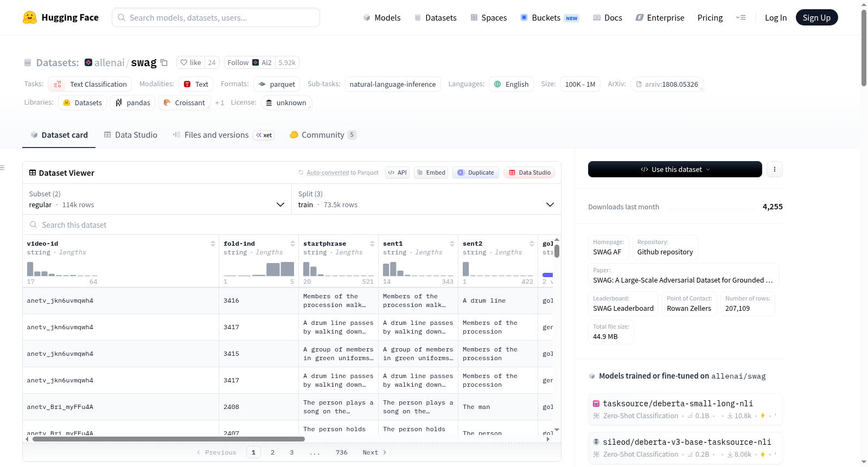Expand the Split train dropdown
The image size is (868, 467).
[x=426, y=199]
